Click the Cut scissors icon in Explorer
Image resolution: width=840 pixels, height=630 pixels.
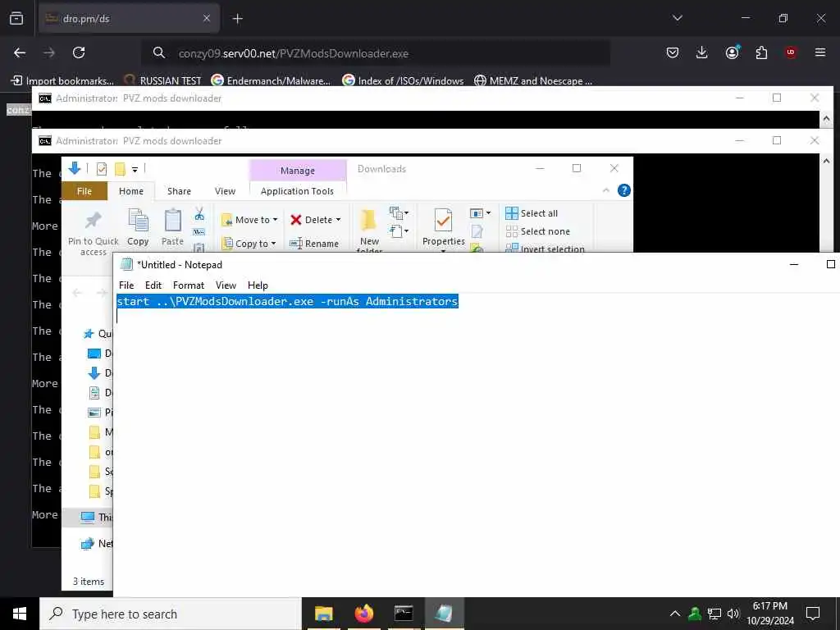(x=199, y=214)
